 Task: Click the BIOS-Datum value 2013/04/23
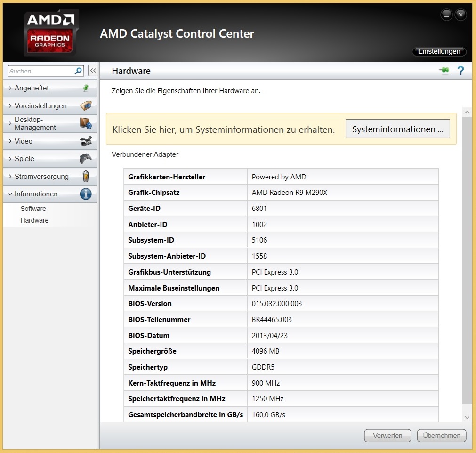pos(269,335)
